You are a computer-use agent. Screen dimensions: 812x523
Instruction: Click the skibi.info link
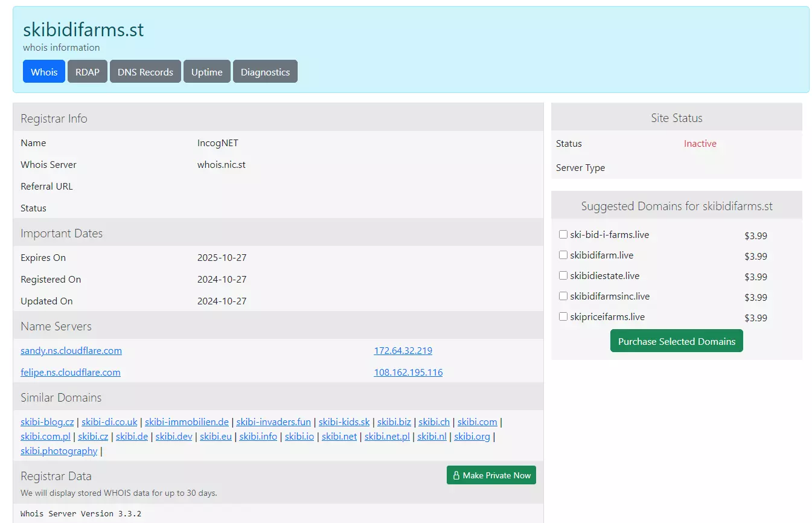tap(258, 436)
